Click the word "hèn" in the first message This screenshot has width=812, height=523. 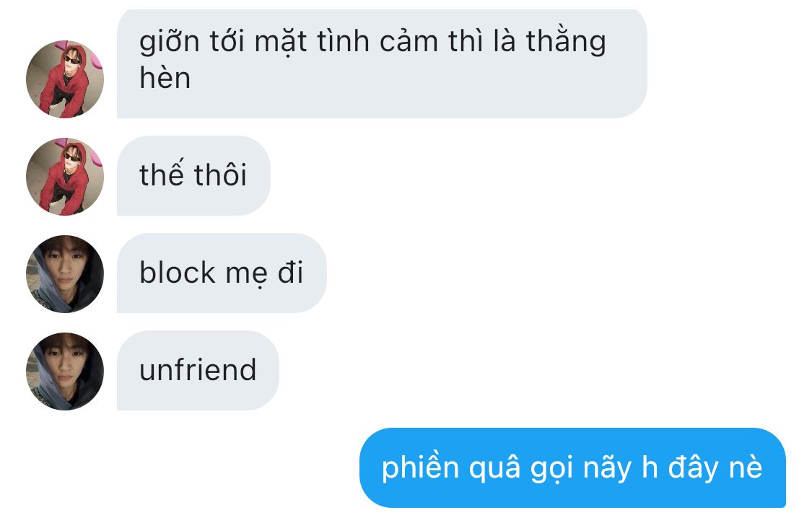coord(165,78)
